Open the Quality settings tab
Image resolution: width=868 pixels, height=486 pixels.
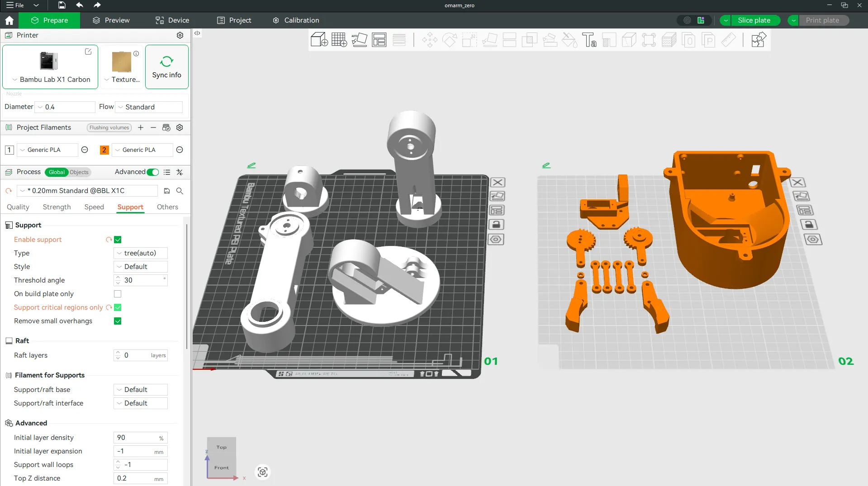click(x=18, y=207)
